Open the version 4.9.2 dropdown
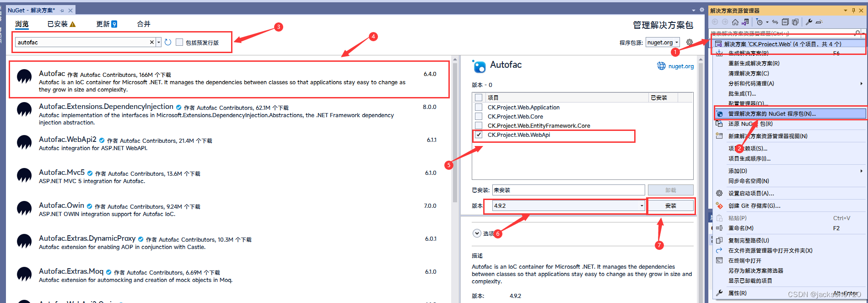This screenshot has height=303, width=868. [642, 206]
